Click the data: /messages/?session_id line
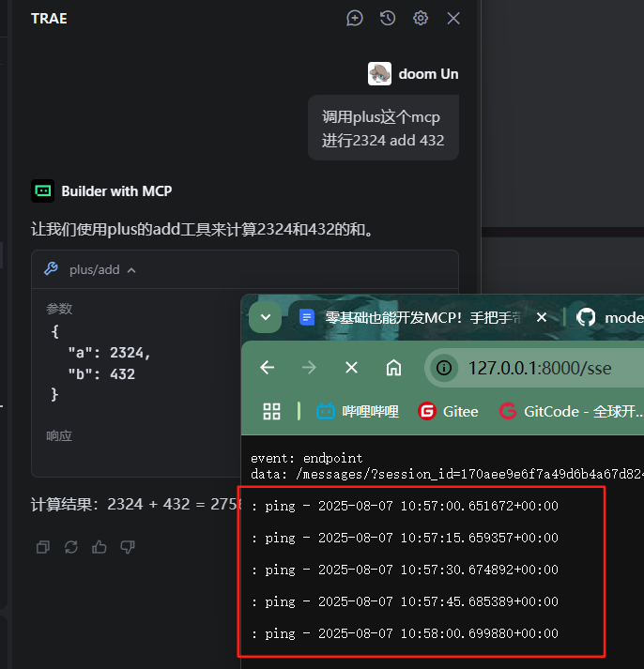 pyautogui.click(x=447, y=475)
